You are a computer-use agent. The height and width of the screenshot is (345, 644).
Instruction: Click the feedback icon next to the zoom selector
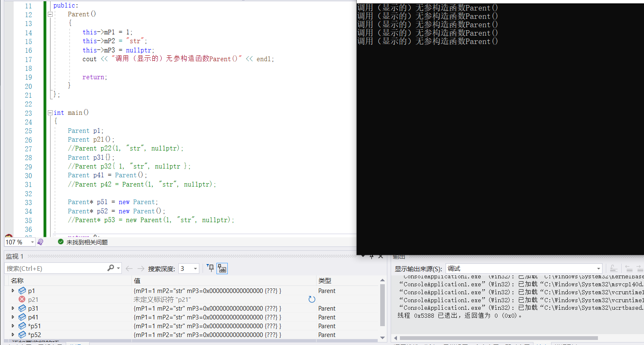[x=40, y=242]
